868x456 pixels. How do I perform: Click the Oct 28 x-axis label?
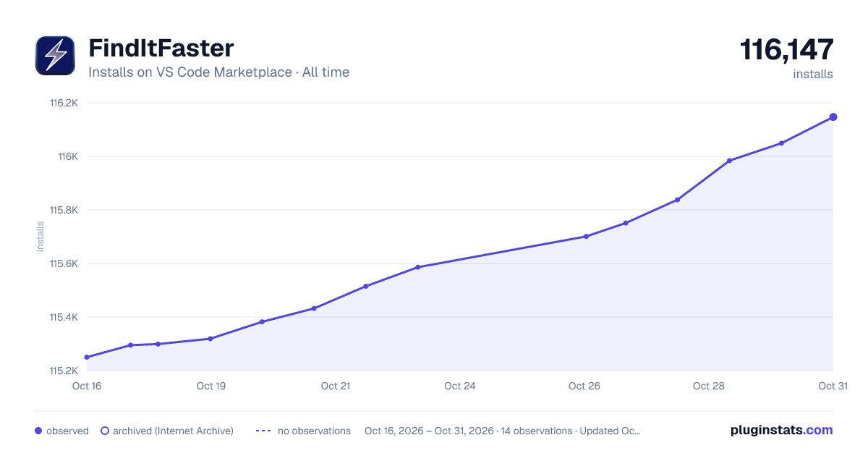click(709, 386)
